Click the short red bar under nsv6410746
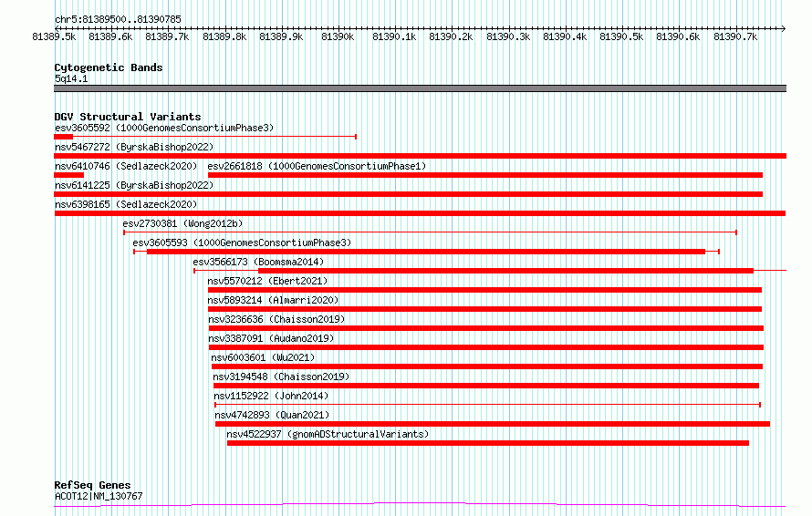 (68, 175)
